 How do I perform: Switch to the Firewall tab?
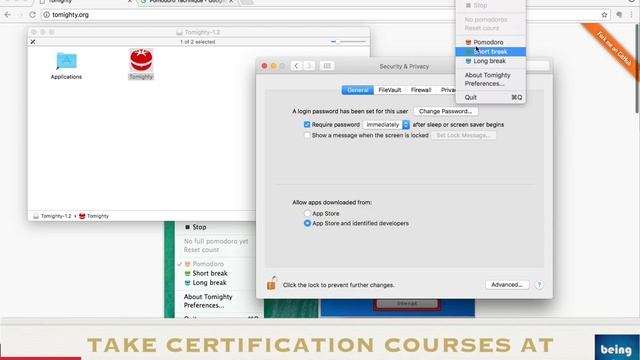click(421, 90)
